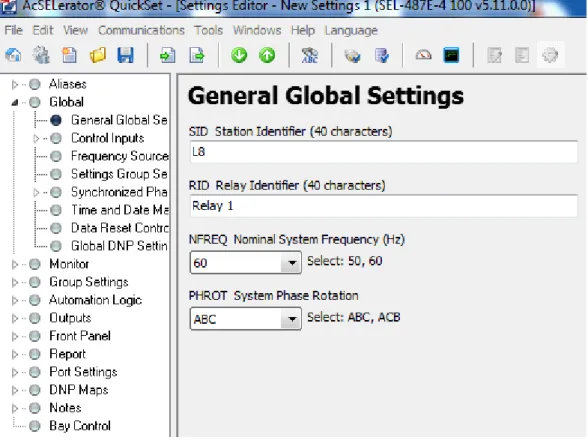Click the QuickSet application icon in title bar
Screen dimensions: 588x440
click(8, 7)
